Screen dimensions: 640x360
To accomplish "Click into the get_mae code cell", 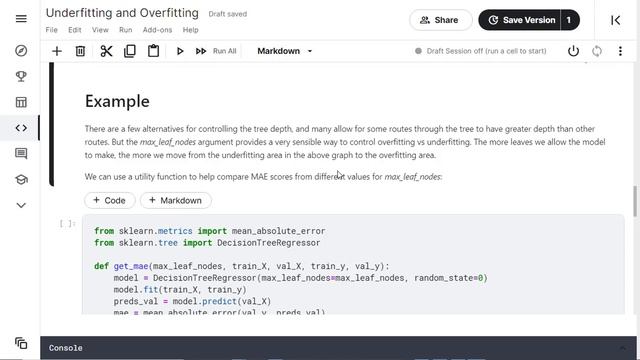I will tap(353, 264).
